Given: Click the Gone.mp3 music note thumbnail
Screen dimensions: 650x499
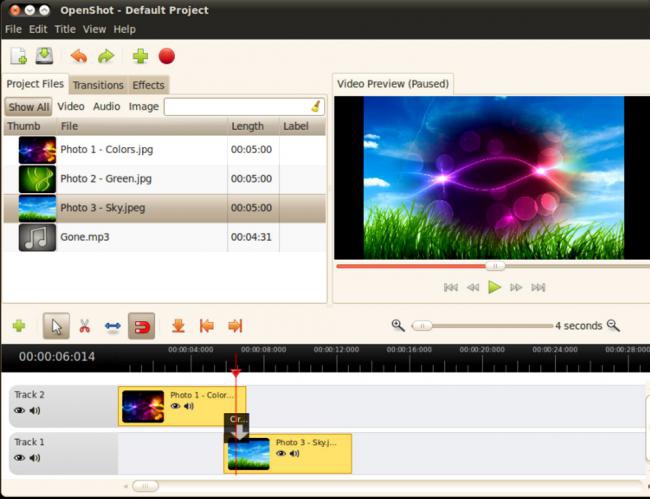Looking at the screenshot, I should pyautogui.click(x=37, y=237).
